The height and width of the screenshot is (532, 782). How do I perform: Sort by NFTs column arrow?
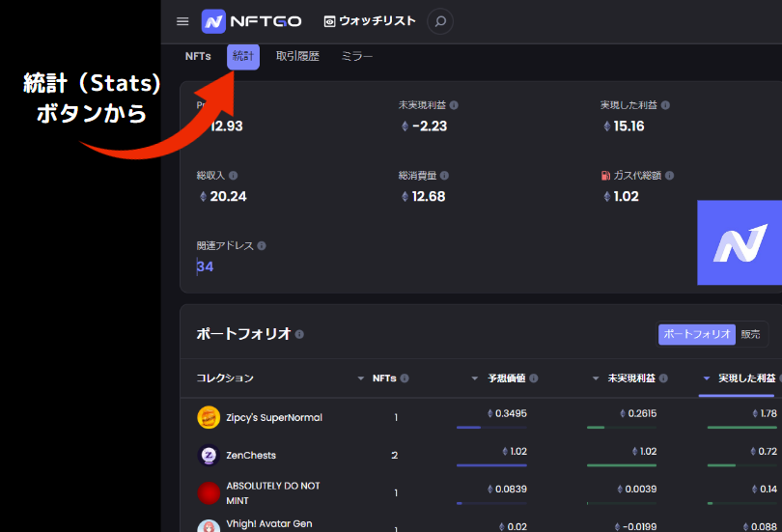tap(360, 378)
